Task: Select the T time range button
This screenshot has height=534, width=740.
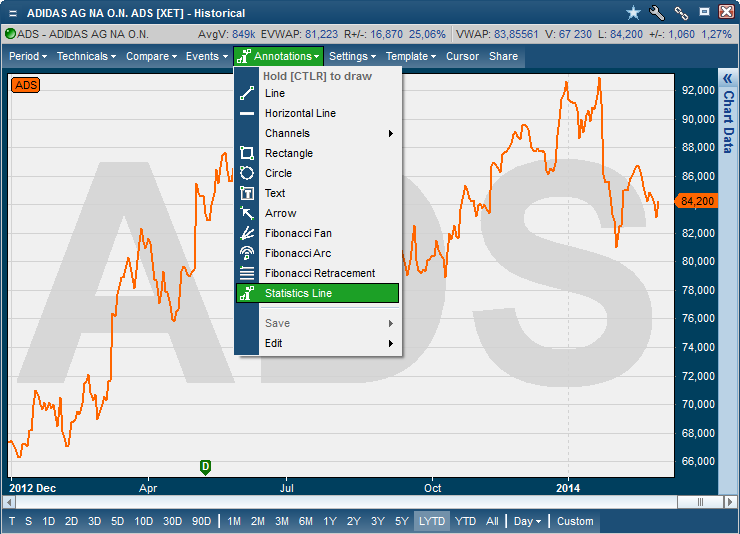Action: tap(12, 521)
